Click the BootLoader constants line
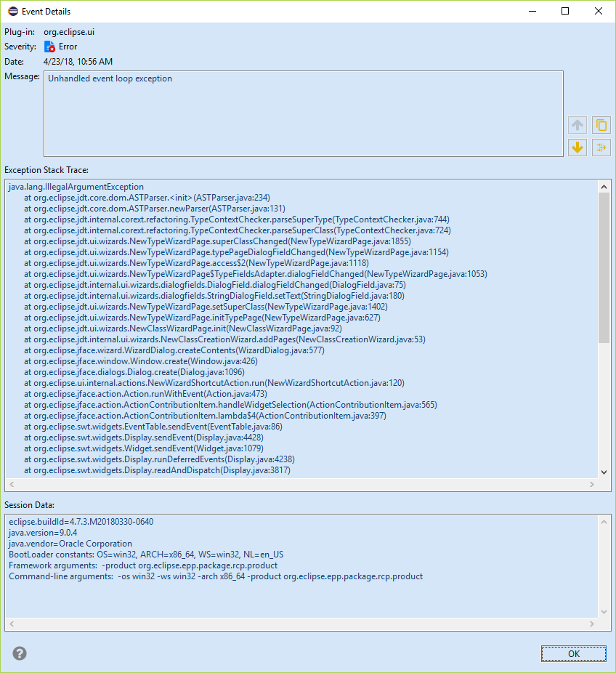Screen dimensions: 616x673 click(x=146, y=555)
